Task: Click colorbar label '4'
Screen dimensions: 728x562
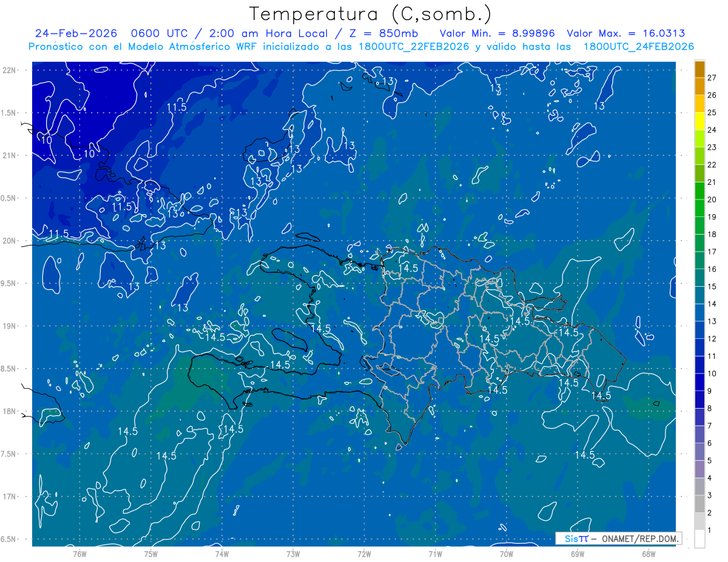Action: click(x=709, y=478)
